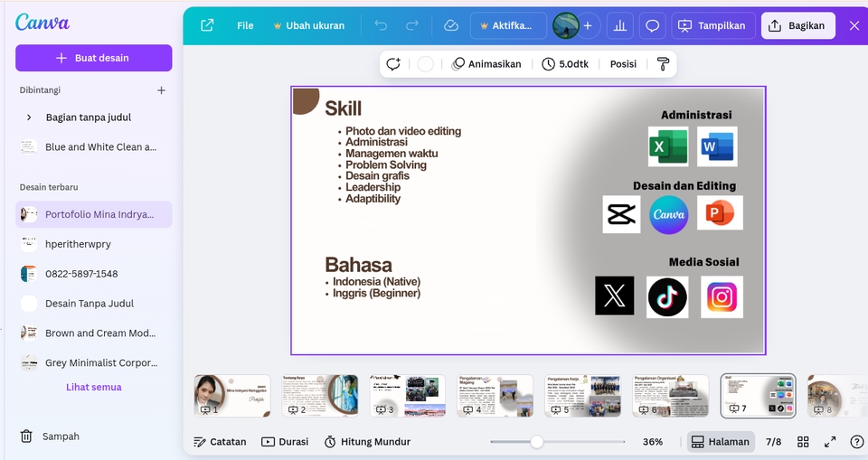This screenshot has height=460, width=868.
Task: Click Buat desain button
Action: (x=93, y=58)
